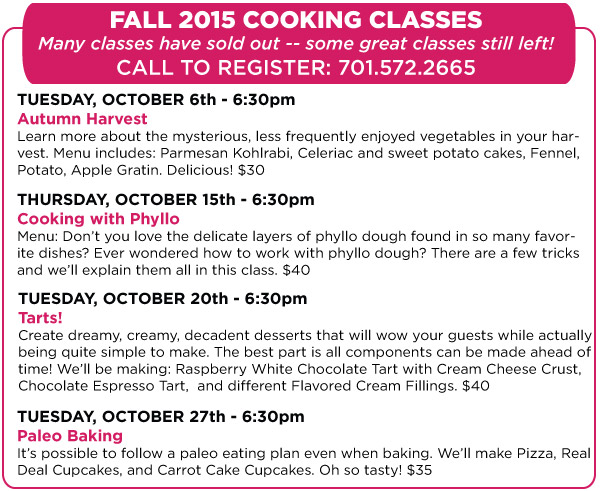The height and width of the screenshot is (491, 600).
Task: Click the Tuesday, October 27th date heading
Action: click(161, 417)
